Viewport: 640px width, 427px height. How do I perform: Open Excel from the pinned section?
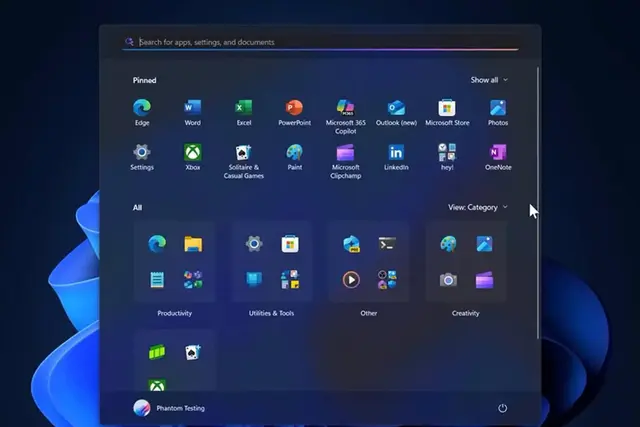[x=244, y=112]
